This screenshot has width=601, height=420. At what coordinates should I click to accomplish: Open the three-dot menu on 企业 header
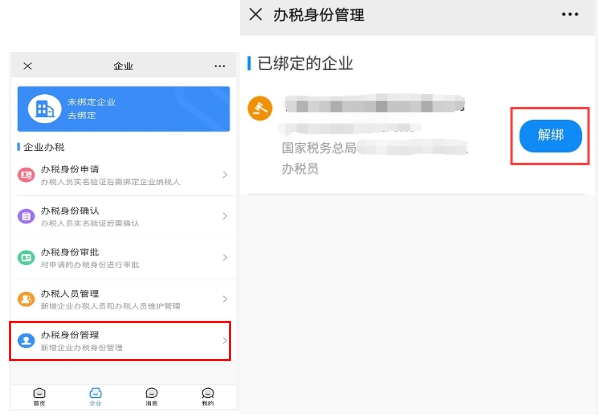(220, 66)
